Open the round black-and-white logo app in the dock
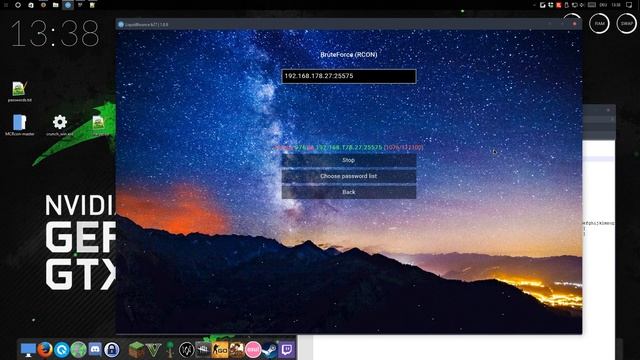The height and width of the screenshot is (360, 640). click(187, 350)
